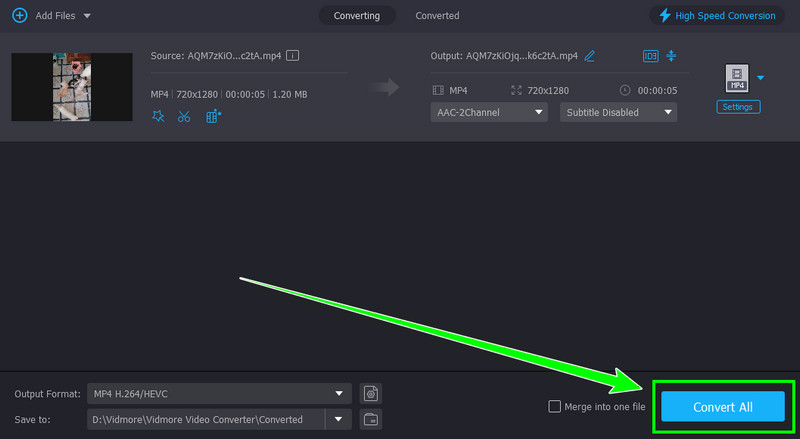Image resolution: width=800 pixels, height=439 pixels.
Task: Open output format settings gear icon
Action: [x=370, y=393]
